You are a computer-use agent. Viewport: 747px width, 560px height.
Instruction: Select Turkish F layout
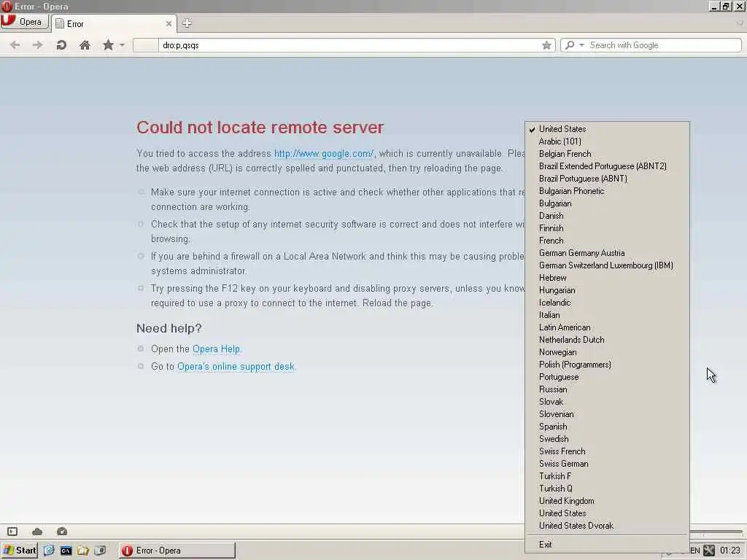tap(608, 475)
